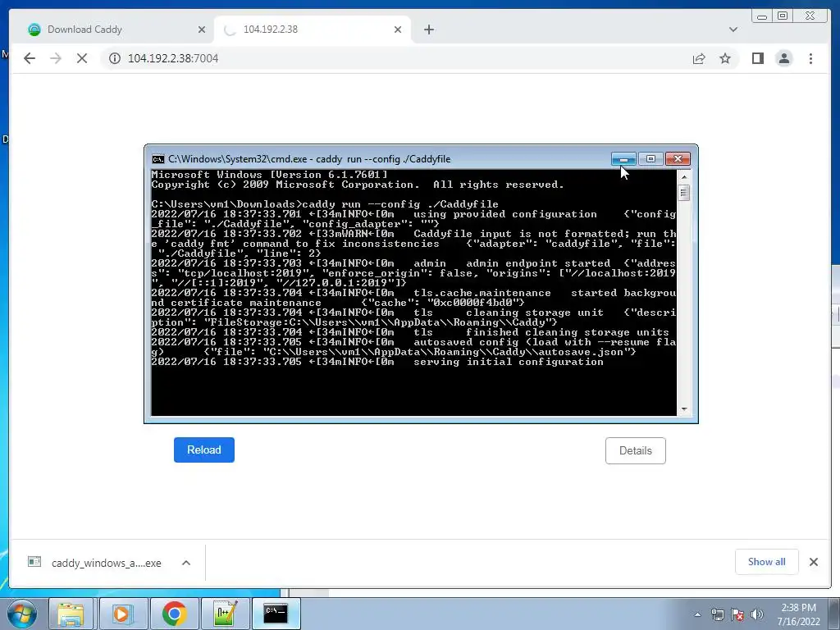Image resolution: width=840 pixels, height=630 pixels.
Task: Open Chrome's side panel icon
Action: pos(757,58)
